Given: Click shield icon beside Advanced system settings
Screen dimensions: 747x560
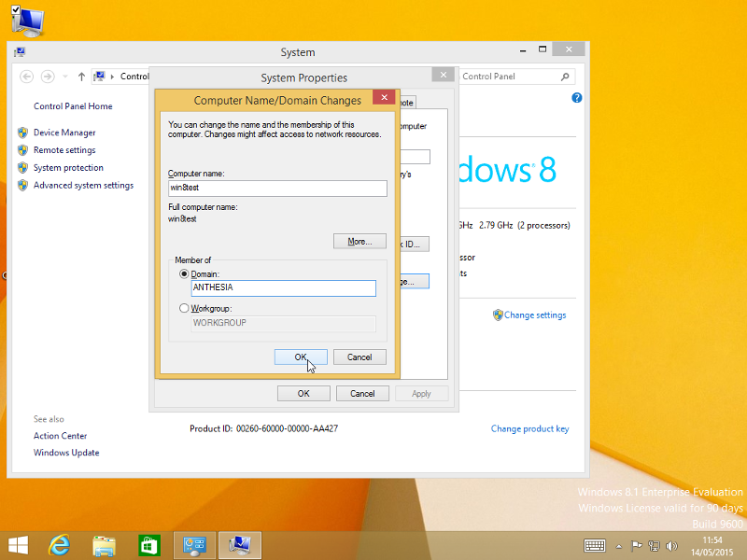Looking at the screenshot, I should click(22, 185).
